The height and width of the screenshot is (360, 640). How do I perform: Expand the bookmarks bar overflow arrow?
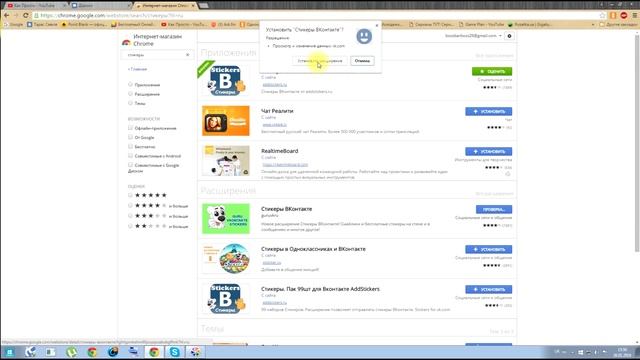(593, 24)
